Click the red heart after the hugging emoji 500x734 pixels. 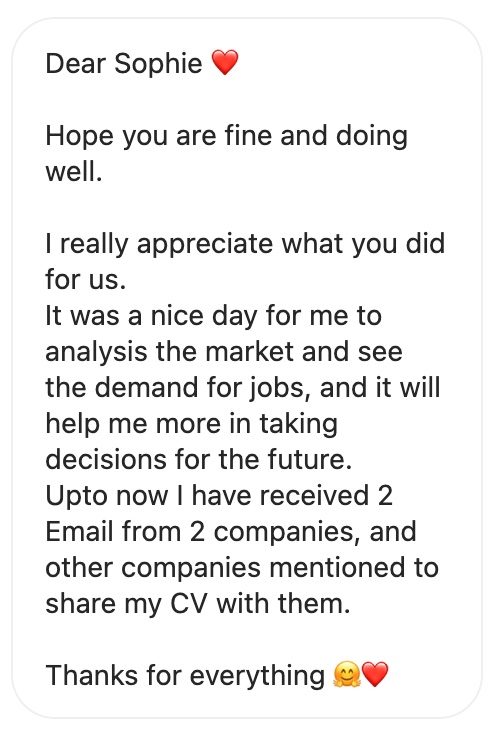click(x=375, y=675)
